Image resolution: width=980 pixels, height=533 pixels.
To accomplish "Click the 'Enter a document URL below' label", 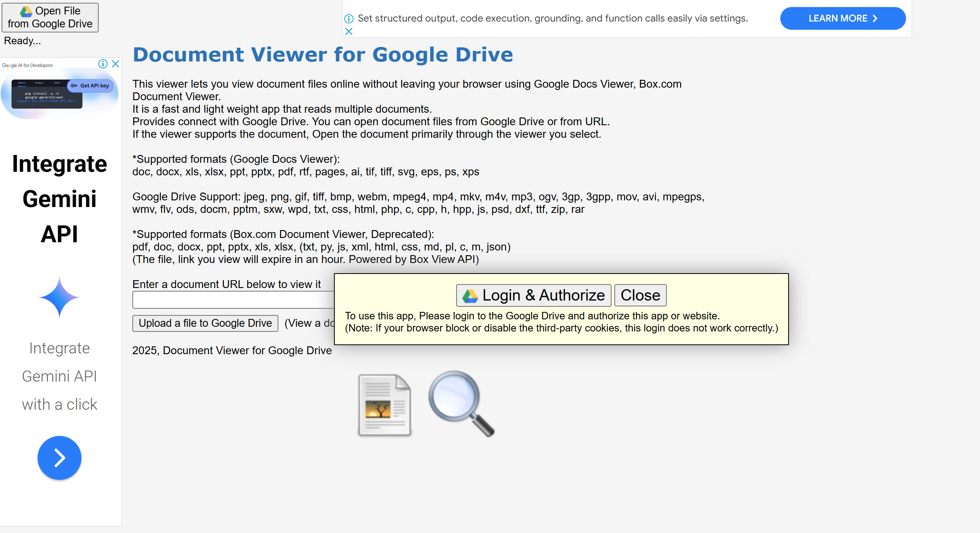I will point(227,284).
